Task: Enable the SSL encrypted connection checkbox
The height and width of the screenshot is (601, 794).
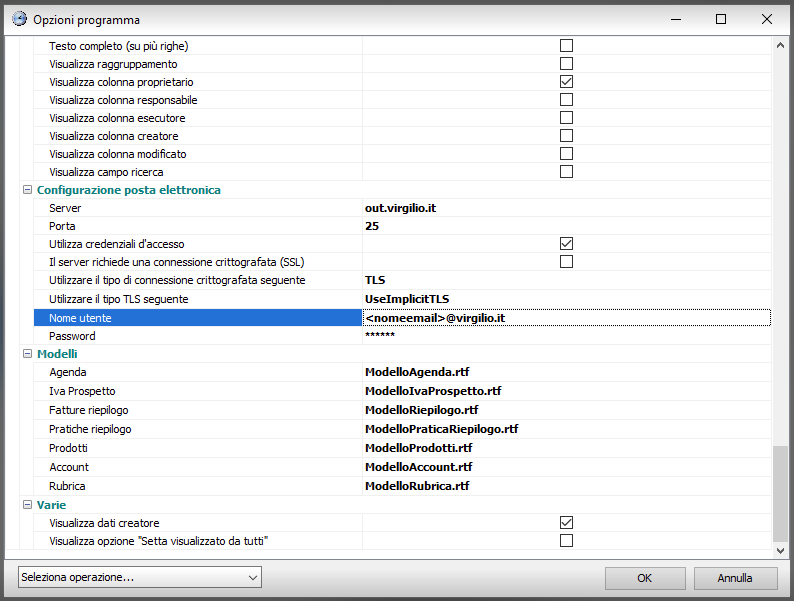Action: (x=566, y=262)
